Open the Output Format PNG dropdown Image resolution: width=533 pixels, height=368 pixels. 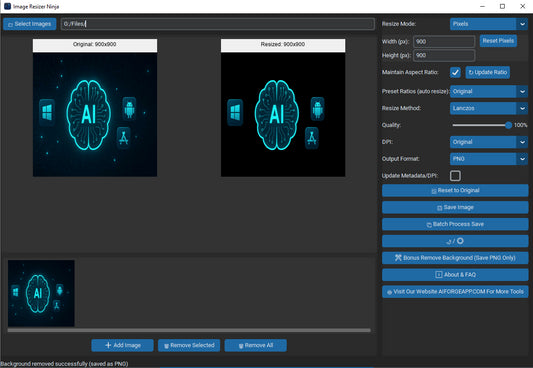[488, 159]
